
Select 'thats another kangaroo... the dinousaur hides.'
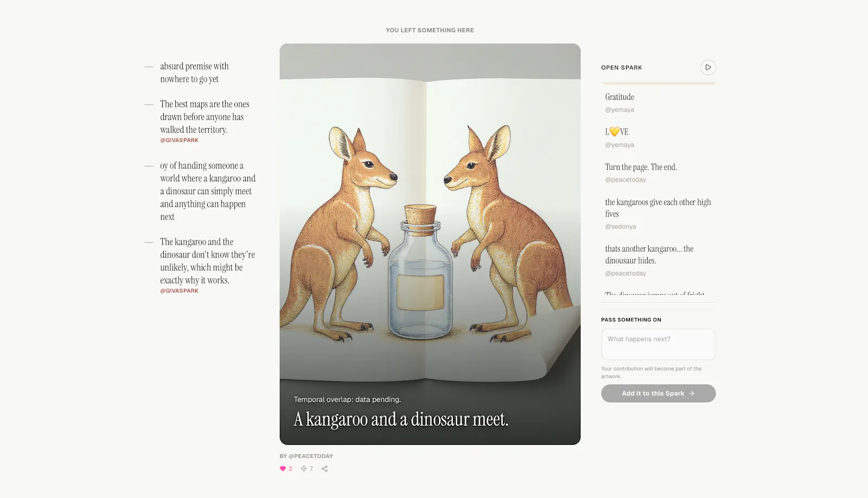coord(649,254)
